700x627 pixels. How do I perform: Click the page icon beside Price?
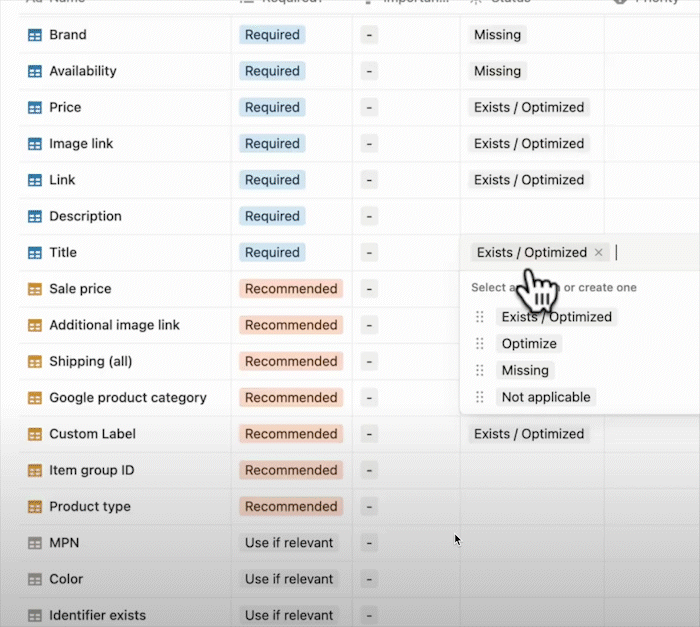(x=35, y=107)
